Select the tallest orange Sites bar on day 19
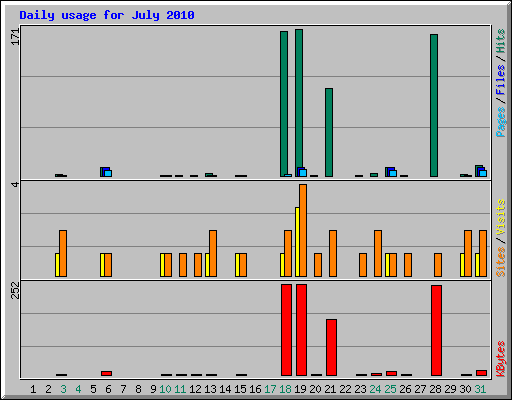Image resolution: width=512 pixels, height=400 pixels. (x=303, y=230)
